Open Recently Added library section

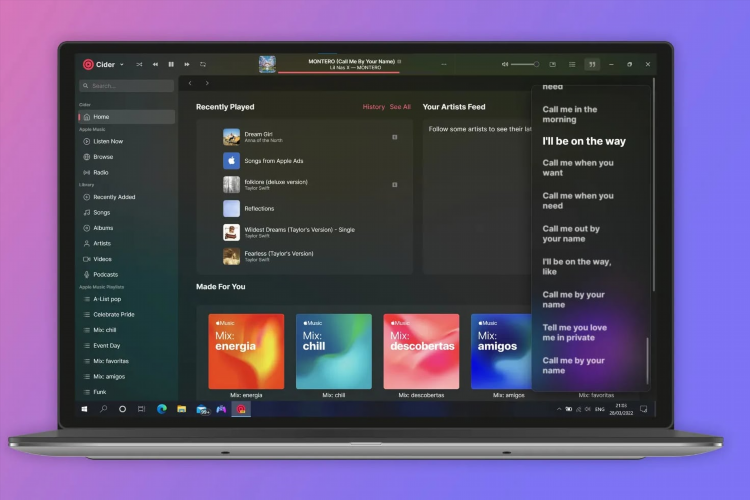[x=126, y=197]
